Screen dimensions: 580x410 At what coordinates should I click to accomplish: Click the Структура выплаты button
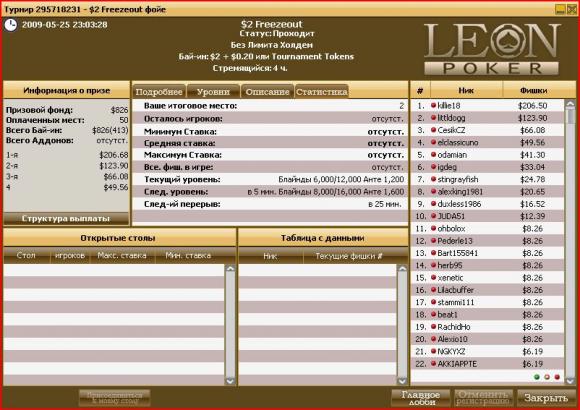tap(66, 218)
